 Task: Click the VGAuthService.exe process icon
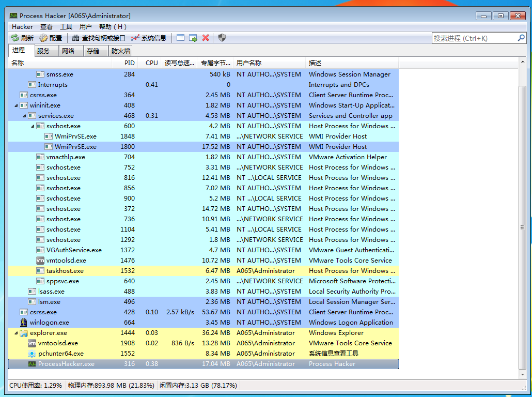tap(40, 250)
